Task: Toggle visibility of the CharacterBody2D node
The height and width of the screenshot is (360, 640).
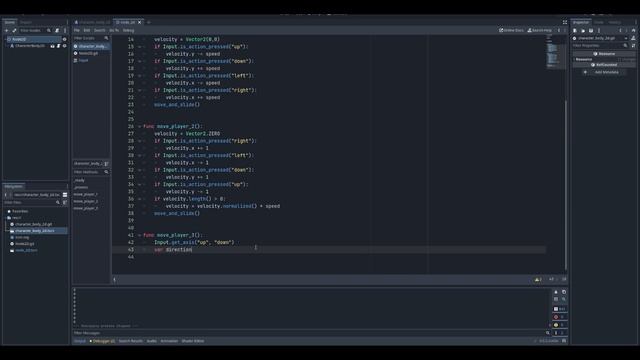Action: tap(64, 46)
